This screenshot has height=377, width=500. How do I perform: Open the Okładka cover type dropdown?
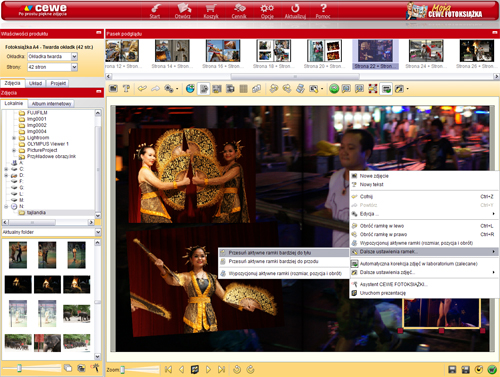tap(74, 57)
